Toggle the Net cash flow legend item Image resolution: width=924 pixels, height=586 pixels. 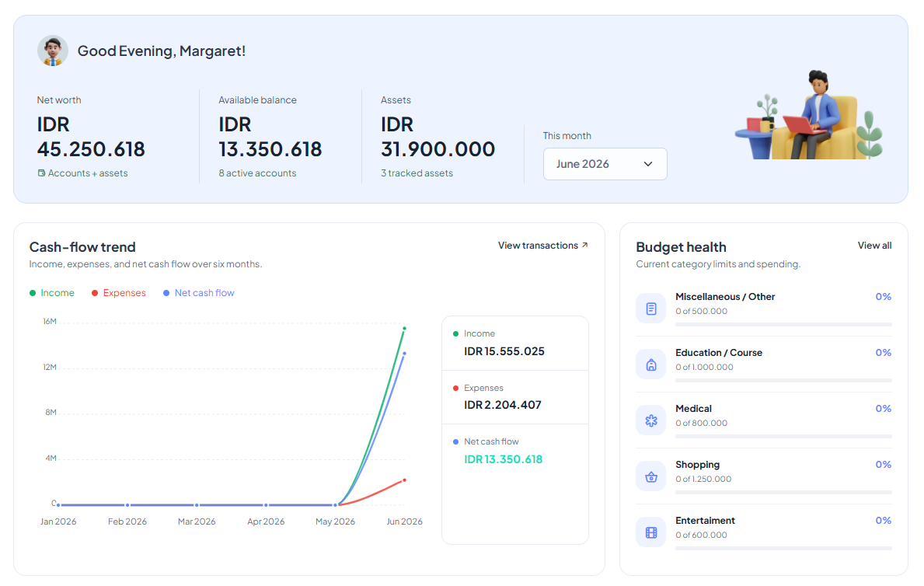[x=199, y=293]
